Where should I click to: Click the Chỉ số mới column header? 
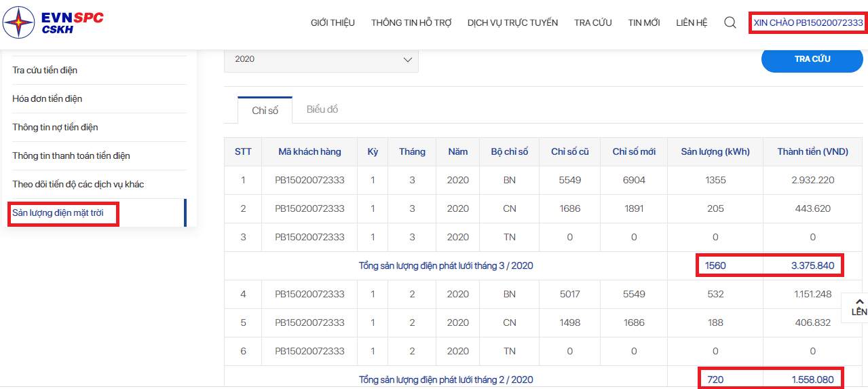pyautogui.click(x=634, y=151)
